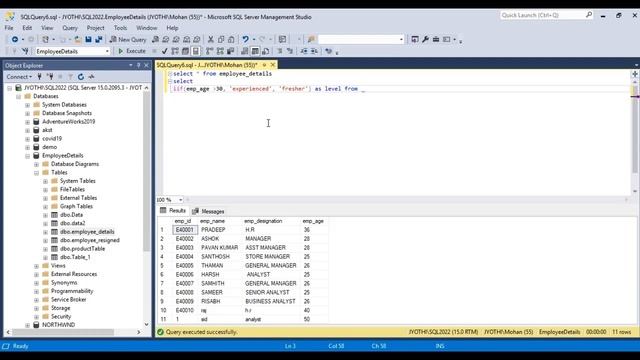
Task: Click the Comment out selected lines icon
Action: point(280,51)
